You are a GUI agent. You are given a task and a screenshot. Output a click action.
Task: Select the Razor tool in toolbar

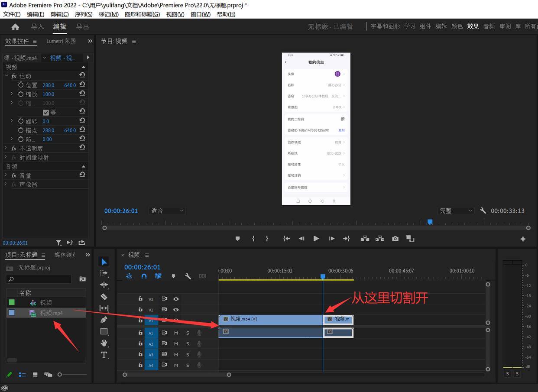coord(104,297)
